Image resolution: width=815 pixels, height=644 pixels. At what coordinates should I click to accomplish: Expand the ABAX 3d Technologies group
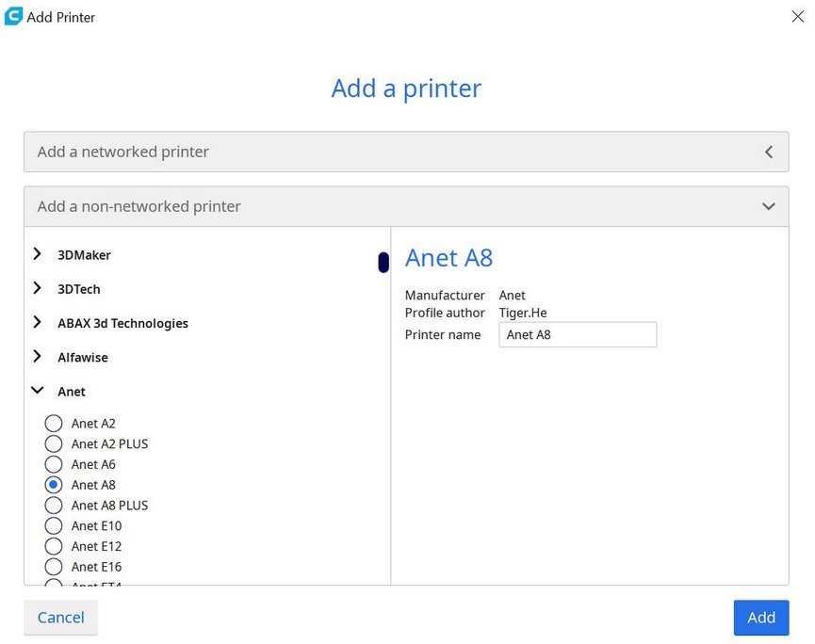click(37, 323)
